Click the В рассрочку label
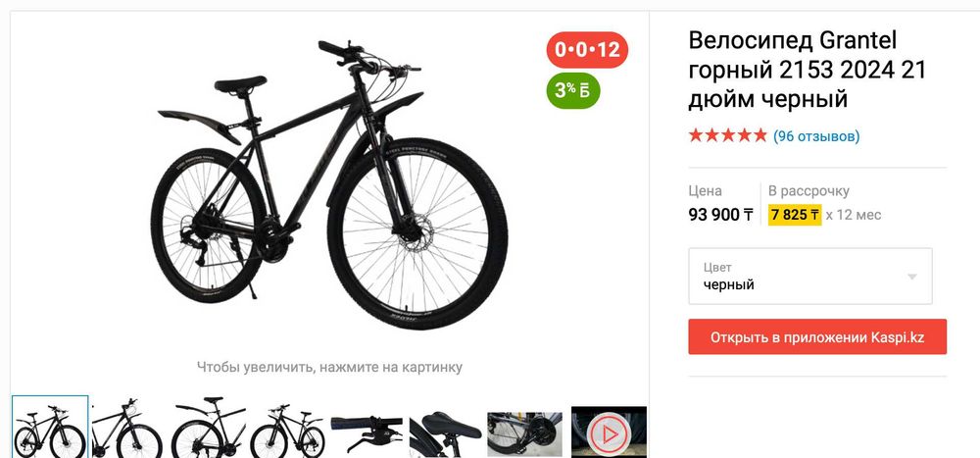 click(808, 191)
